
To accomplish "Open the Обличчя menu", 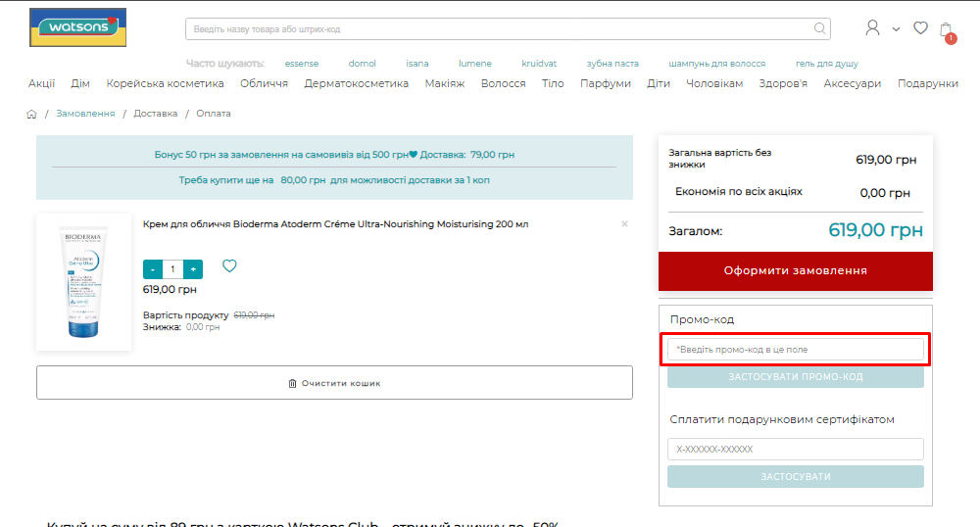I will 264,83.
